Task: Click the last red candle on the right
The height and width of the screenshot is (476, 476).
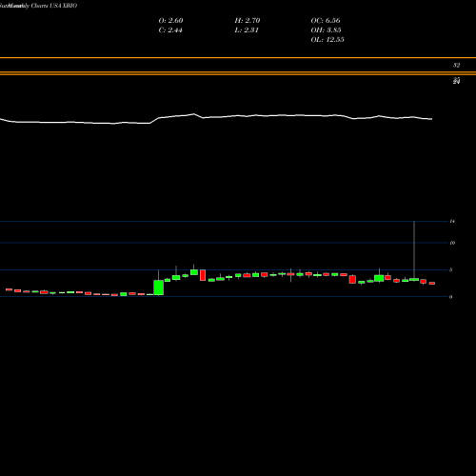Action: point(432,283)
